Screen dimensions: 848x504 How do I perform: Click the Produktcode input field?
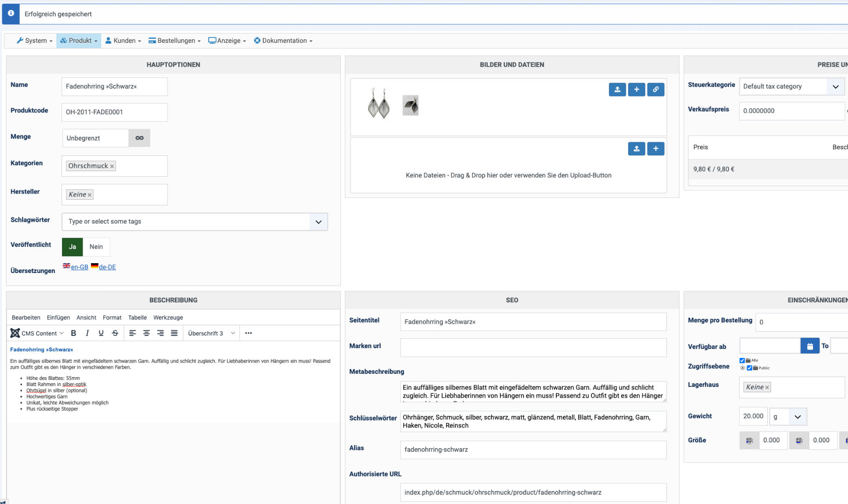point(114,112)
